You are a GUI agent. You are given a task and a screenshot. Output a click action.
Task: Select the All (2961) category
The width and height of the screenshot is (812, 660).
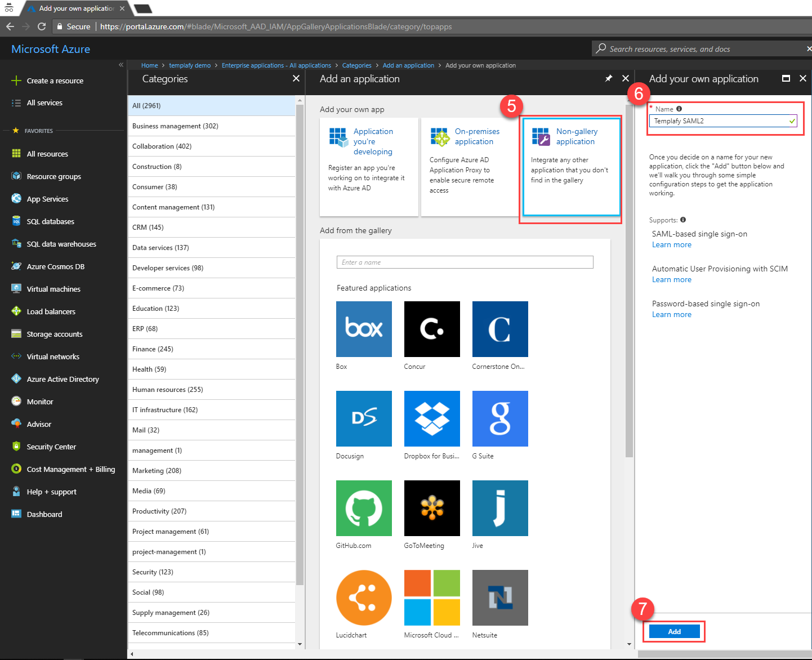pos(212,106)
